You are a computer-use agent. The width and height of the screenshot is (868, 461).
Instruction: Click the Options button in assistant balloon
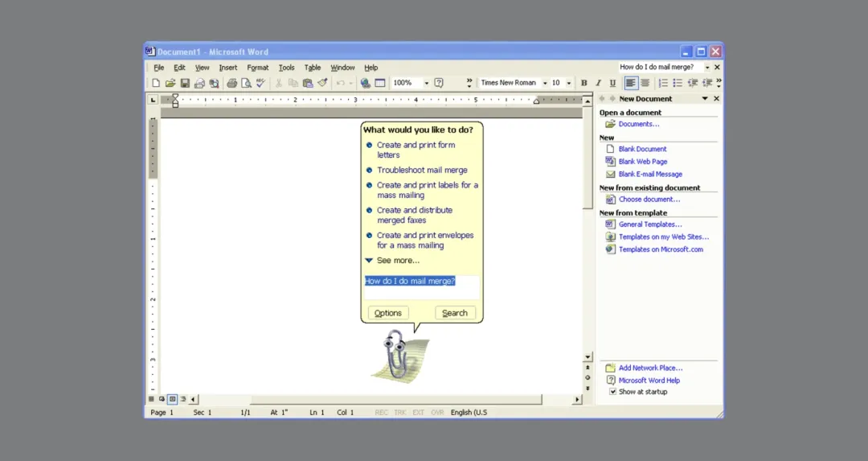tap(388, 313)
